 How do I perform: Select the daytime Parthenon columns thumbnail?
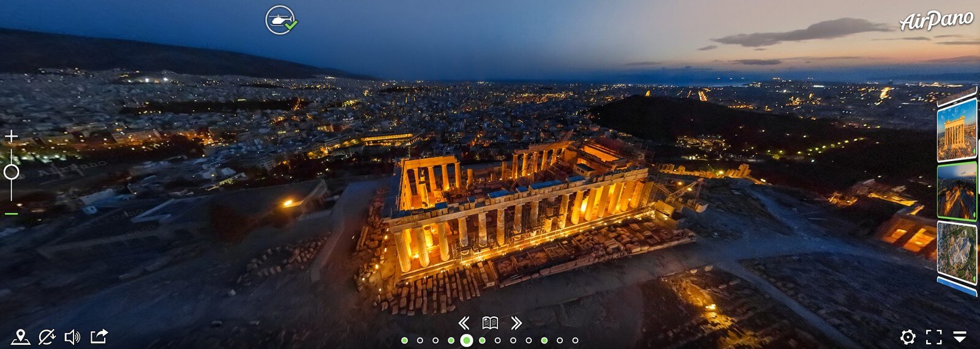pyautogui.click(x=957, y=130)
